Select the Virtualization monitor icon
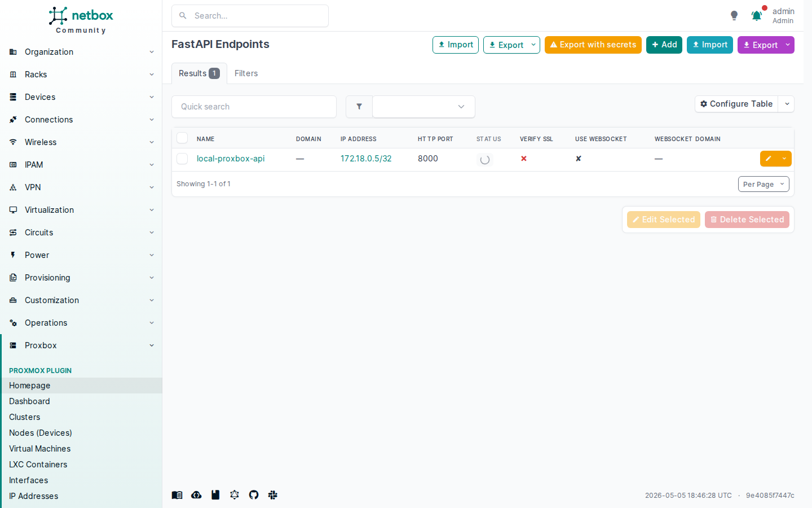812x508 pixels. coord(13,210)
